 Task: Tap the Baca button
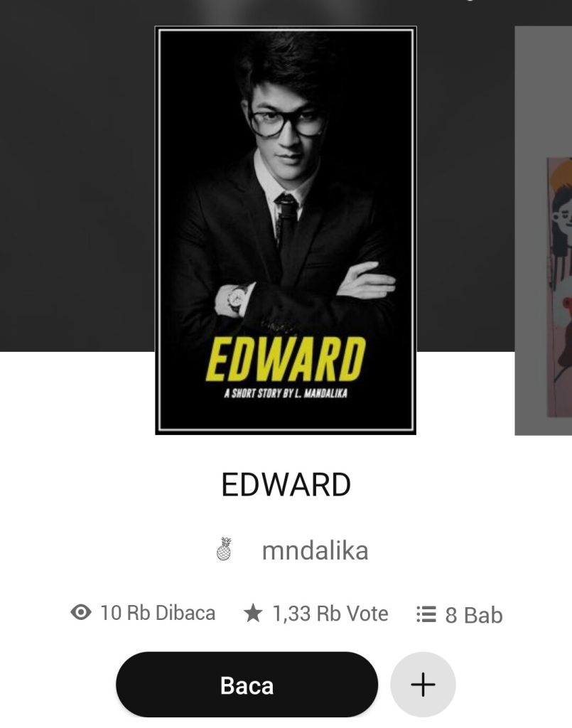pyautogui.click(x=247, y=685)
